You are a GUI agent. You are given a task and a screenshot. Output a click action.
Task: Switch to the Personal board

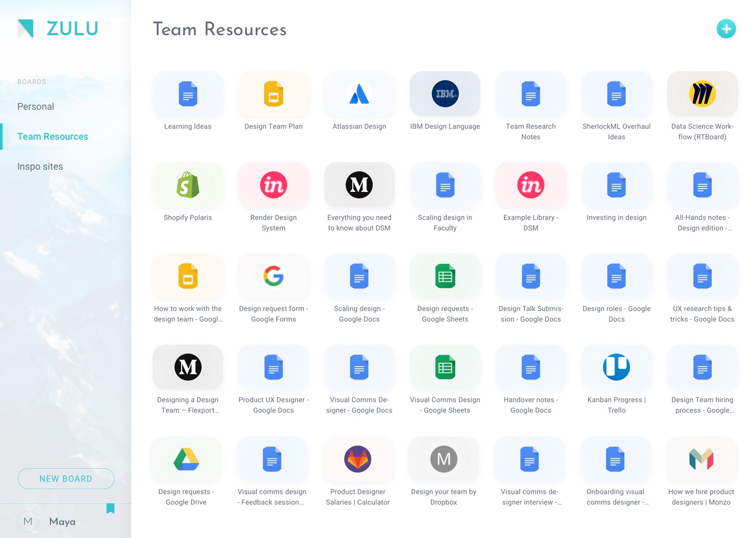tap(36, 107)
